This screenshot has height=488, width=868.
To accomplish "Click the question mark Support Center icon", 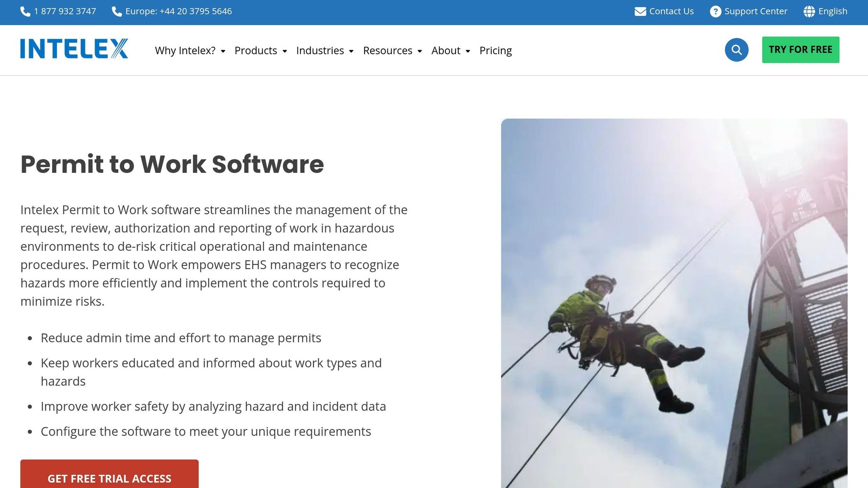I will (x=715, y=11).
